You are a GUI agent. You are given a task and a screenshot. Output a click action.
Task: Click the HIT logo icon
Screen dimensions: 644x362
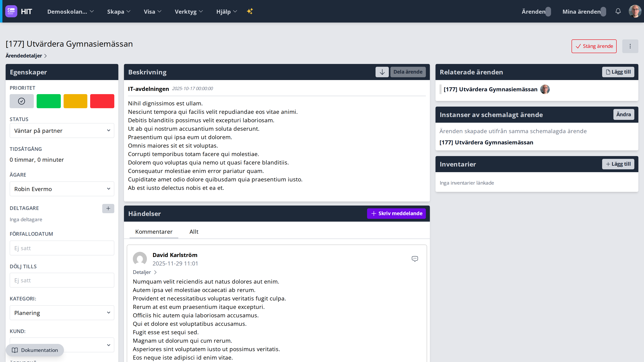11,11
